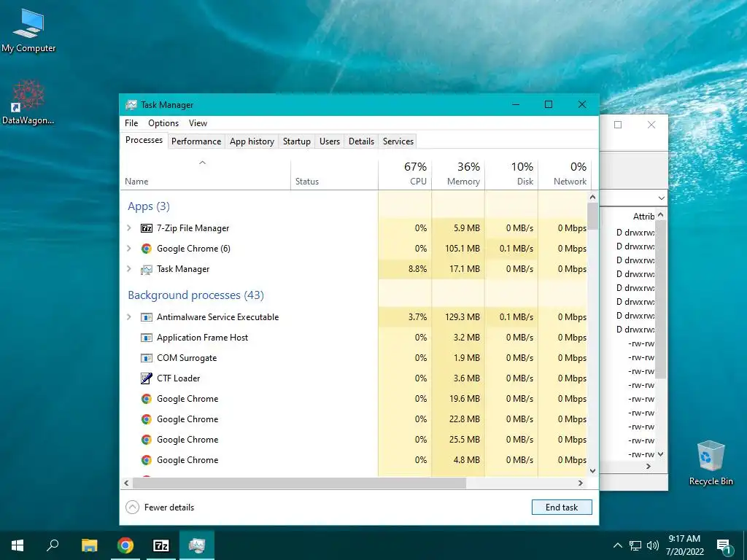Viewport: 747px width, 560px height.
Task: Click the COM Surrogate process icon
Action: (146, 358)
